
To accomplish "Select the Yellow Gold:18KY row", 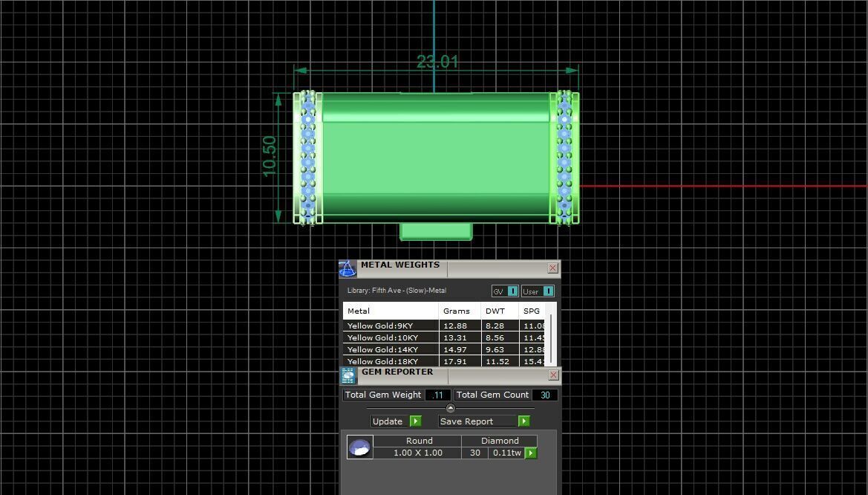I will point(445,361).
